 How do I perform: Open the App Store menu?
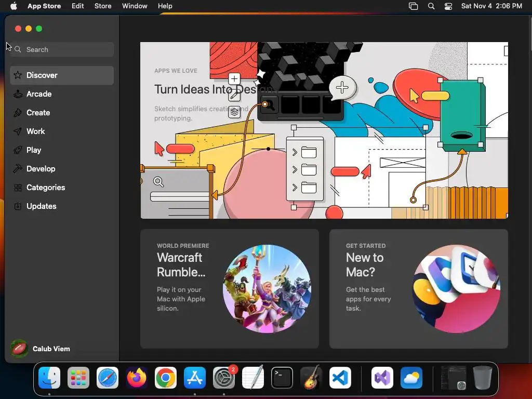(x=44, y=6)
